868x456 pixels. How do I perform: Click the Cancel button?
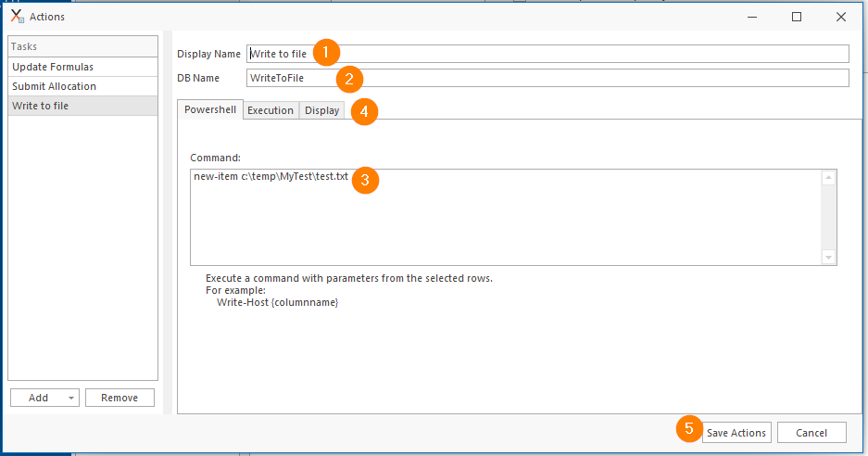click(x=811, y=433)
